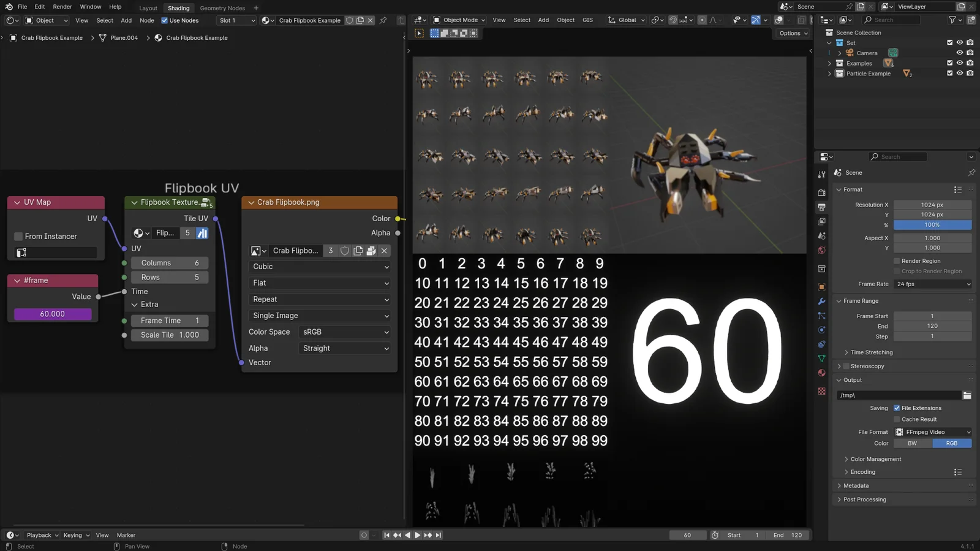Enable the Render Region checkbox

897,261
